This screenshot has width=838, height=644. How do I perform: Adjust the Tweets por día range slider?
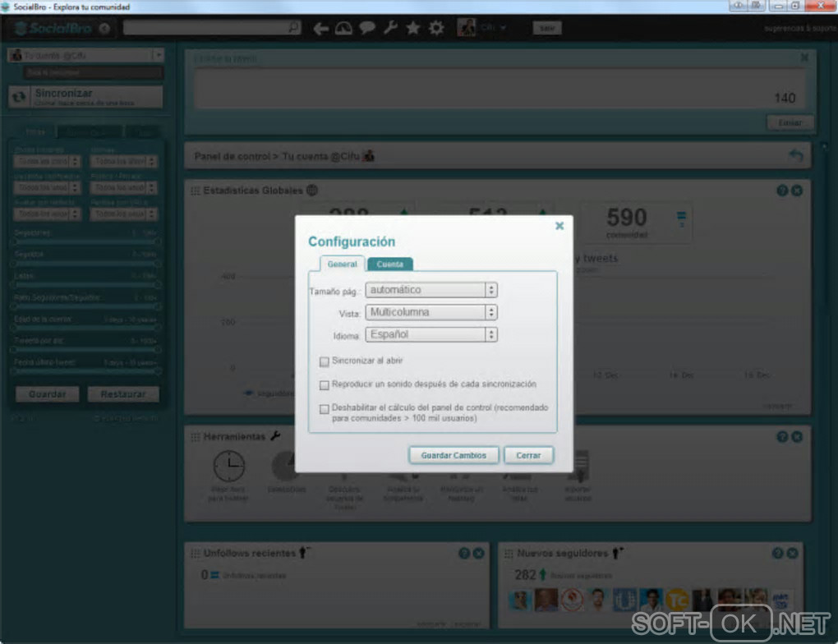(x=85, y=349)
